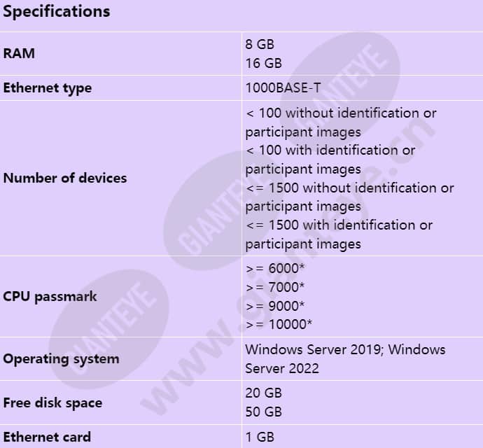Select the Number of devices label
The width and height of the screenshot is (483, 448).
65,178
